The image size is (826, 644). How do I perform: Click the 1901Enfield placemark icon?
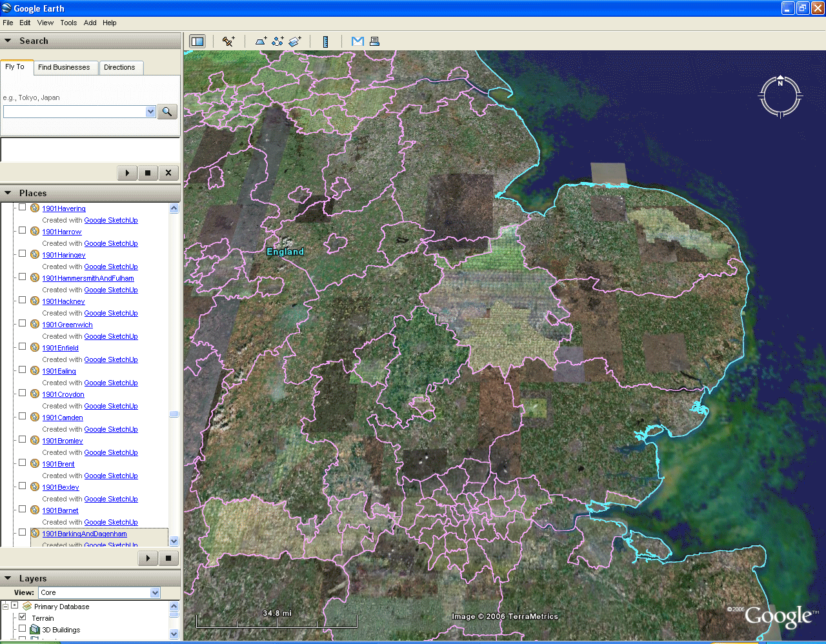[35, 347]
